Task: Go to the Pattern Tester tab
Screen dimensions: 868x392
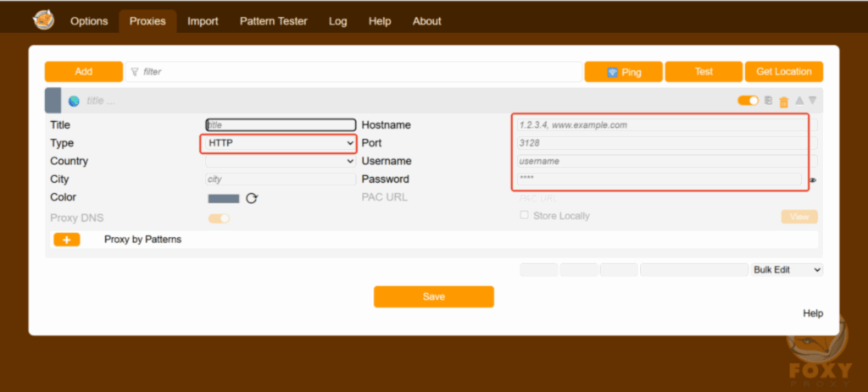Action: (x=274, y=21)
